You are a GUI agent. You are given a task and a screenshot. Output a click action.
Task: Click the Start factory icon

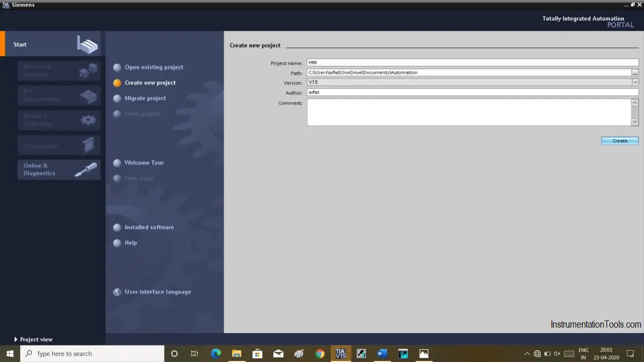pos(87,45)
